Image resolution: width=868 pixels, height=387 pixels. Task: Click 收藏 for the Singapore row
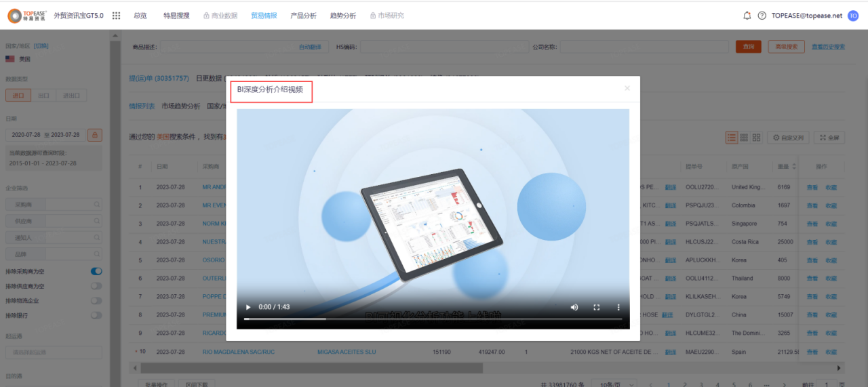coord(831,224)
